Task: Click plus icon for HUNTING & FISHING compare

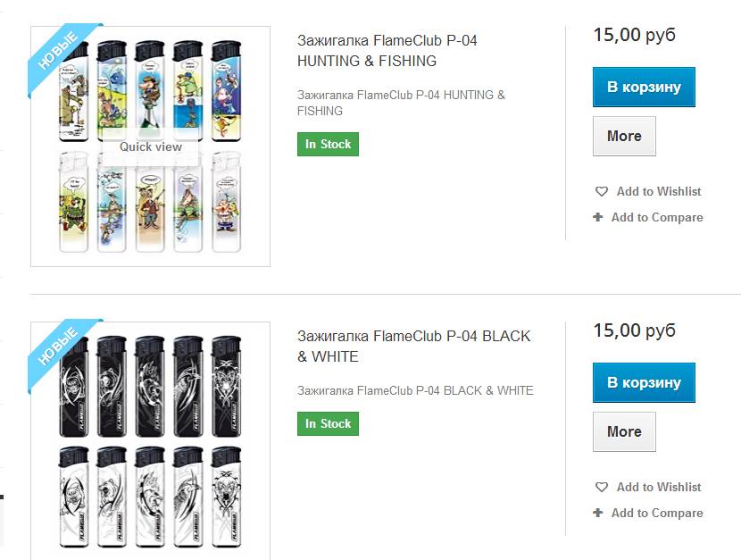Action: click(x=598, y=217)
